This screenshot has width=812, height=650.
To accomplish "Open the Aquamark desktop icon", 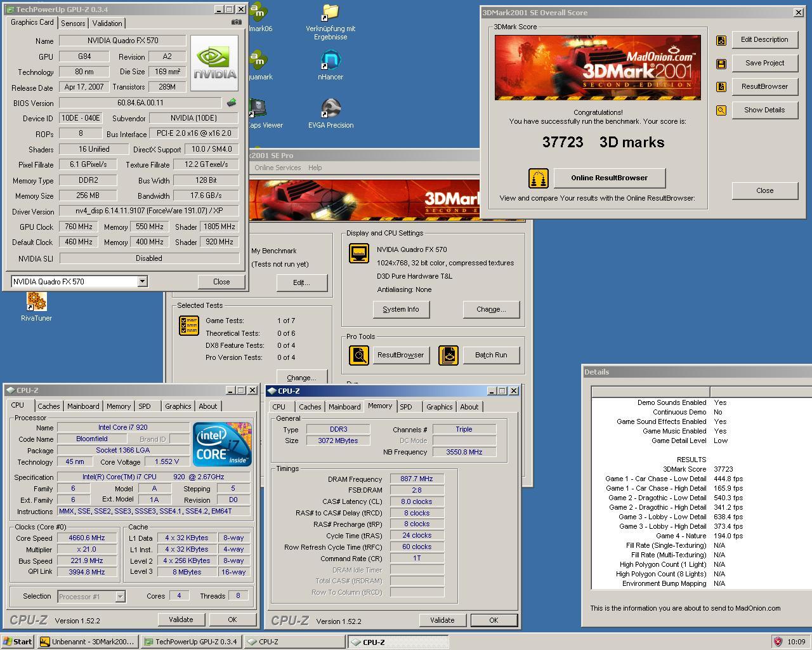I will coord(259,66).
